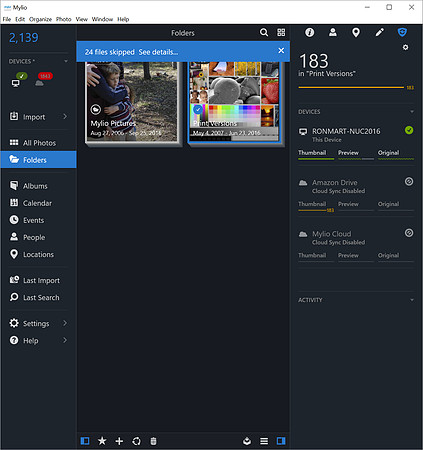Toggle Thumbnail setting for Amazon Drive

(316, 206)
